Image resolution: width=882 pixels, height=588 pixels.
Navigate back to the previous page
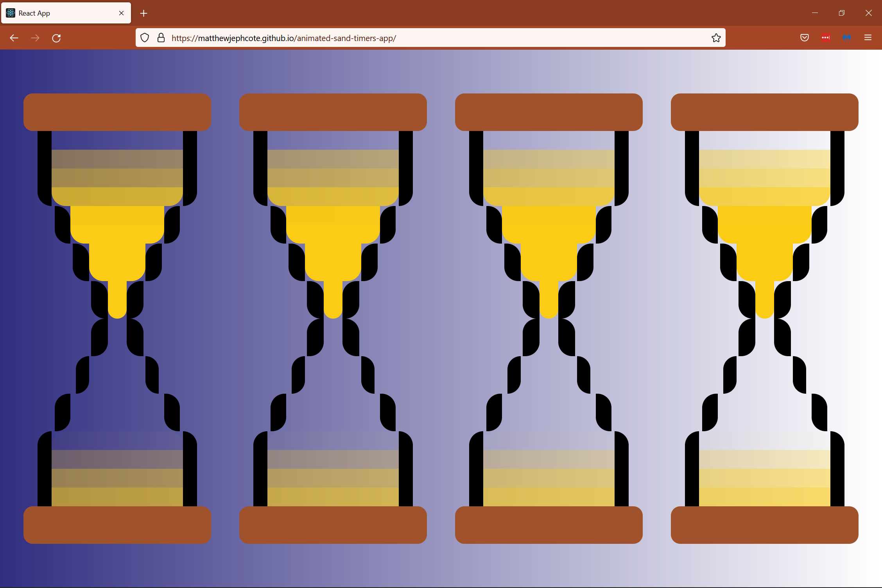(14, 38)
